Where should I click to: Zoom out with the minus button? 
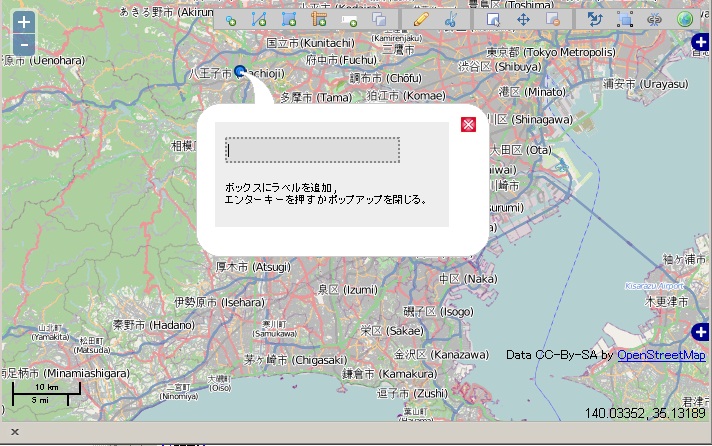pos(24,45)
